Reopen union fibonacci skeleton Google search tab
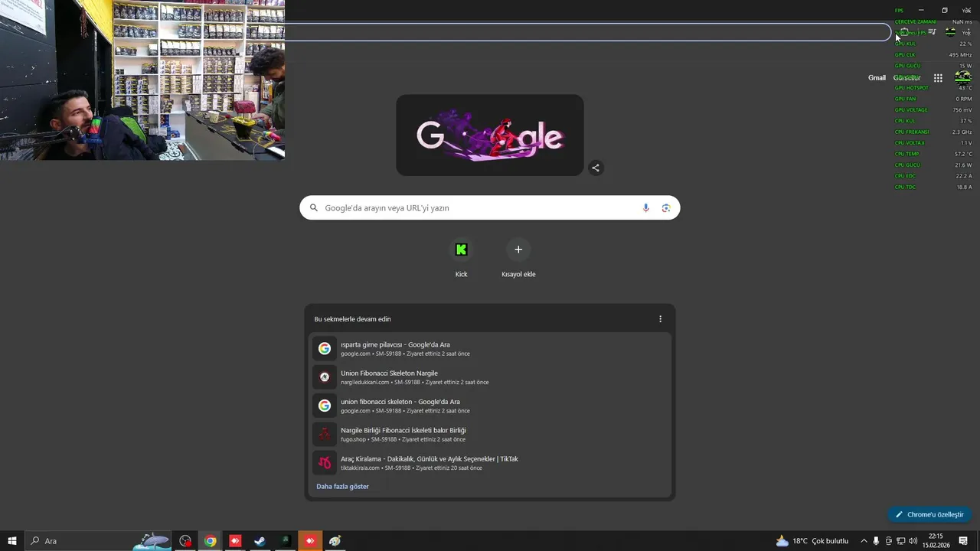The width and height of the screenshot is (980, 551). (490, 406)
